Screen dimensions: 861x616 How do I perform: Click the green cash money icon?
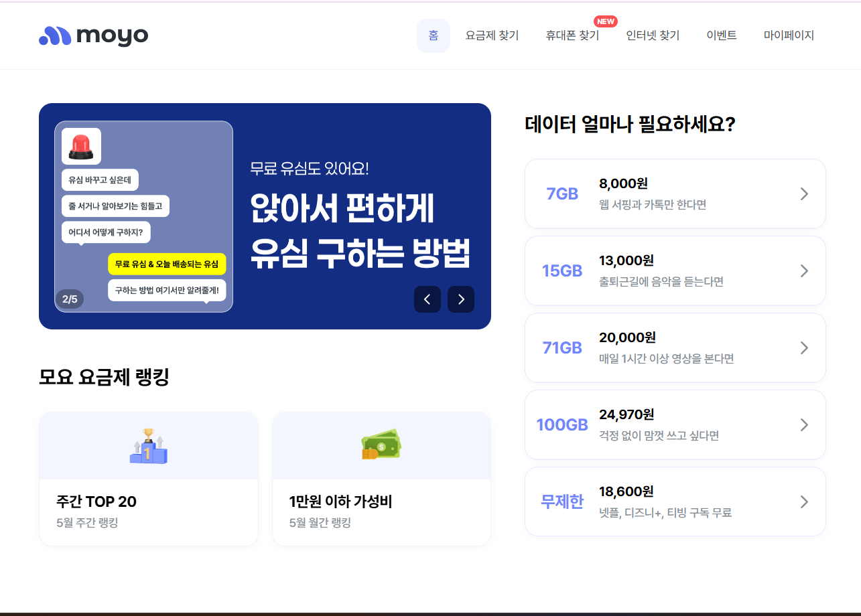(381, 445)
